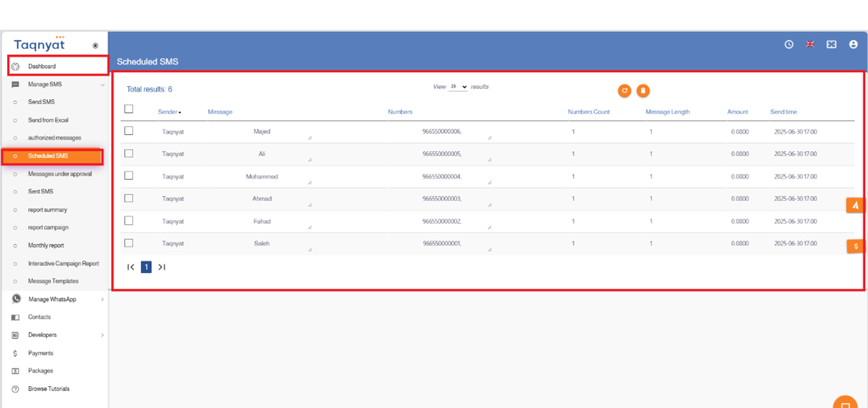Click the orange delete trash icon
The image size is (868, 408).
click(x=643, y=91)
